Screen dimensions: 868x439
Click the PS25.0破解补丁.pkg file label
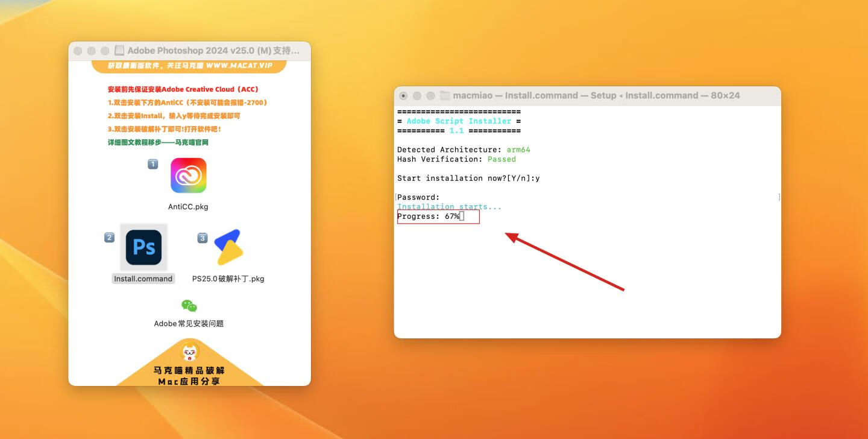(x=228, y=279)
